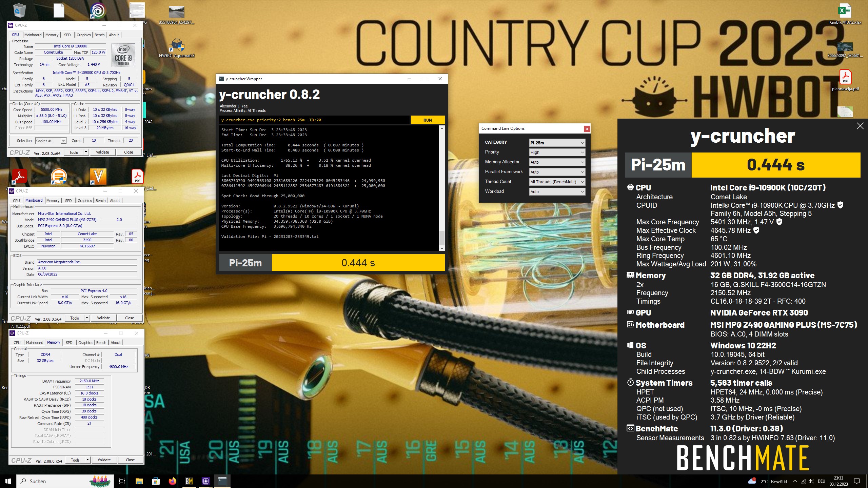The height and width of the screenshot is (488, 868).
Task: Click the 0.444 s result bar in y-cruncher Wrapper
Action: click(x=358, y=263)
